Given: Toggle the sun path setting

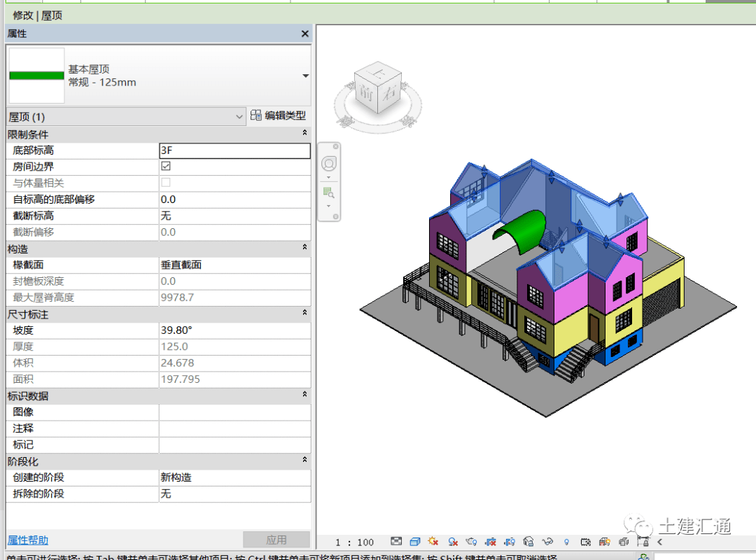Looking at the screenshot, I should coord(433,541).
